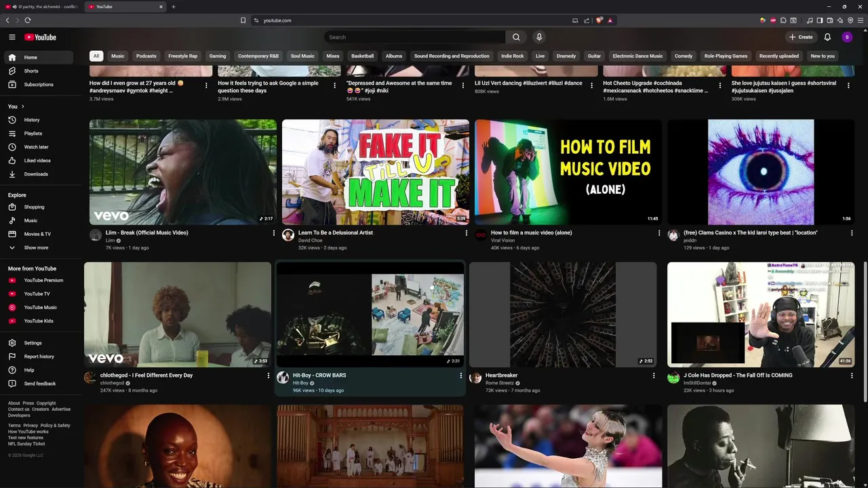
Task: Select the Recently uploaded chip
Action: tap(778, 56)
